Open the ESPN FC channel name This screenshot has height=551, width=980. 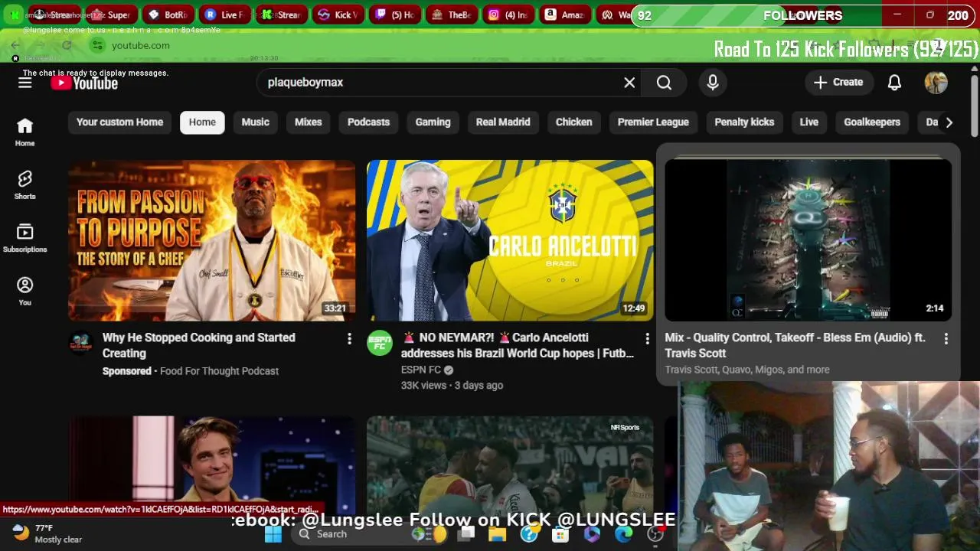click(421, 370)
